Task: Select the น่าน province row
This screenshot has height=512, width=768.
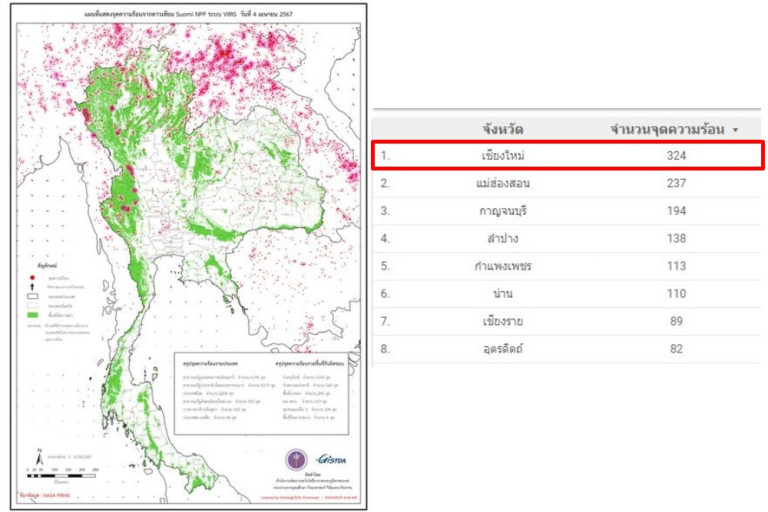Action: pos(502,295)
